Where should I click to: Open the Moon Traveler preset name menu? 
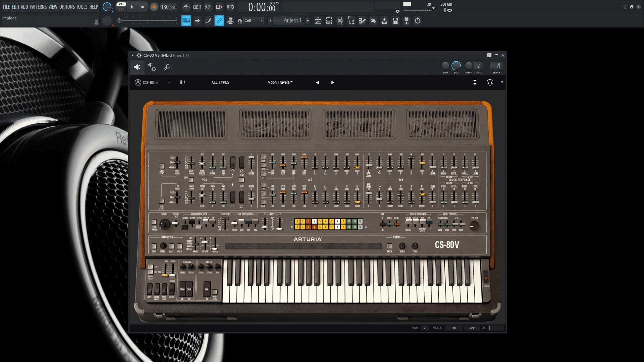coord(280,82)
